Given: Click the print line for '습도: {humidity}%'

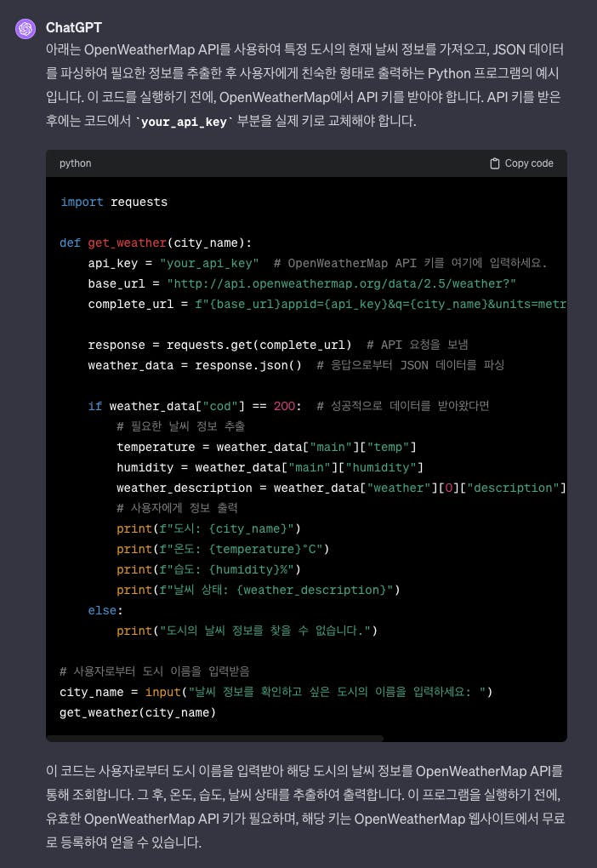Looking at the screenshot, I should 208,569.
